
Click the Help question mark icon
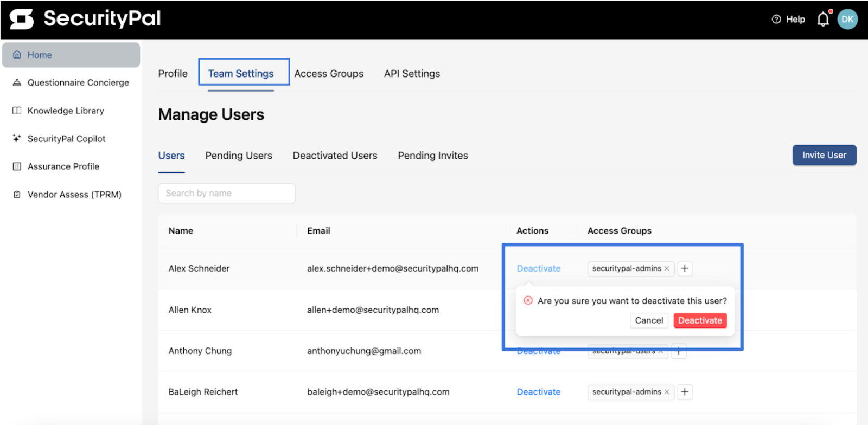776,19
